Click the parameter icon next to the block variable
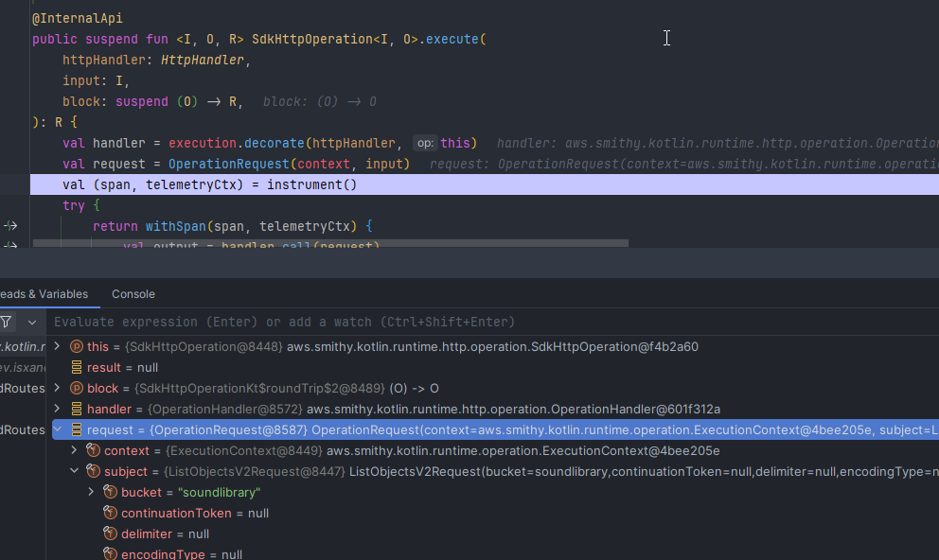939x560 pixels. (76, 388)
